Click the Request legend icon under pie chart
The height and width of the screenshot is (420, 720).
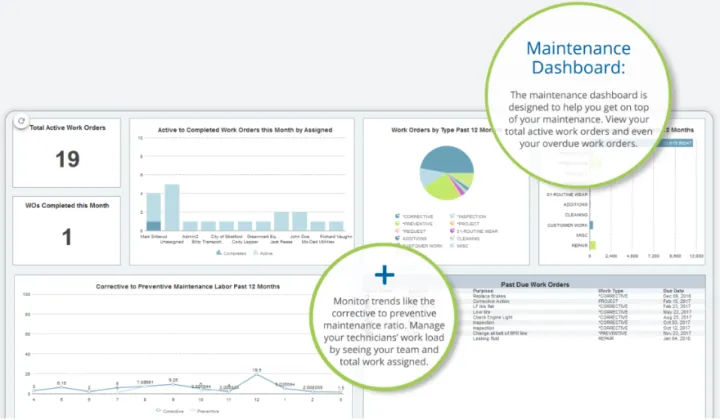[399, 232]
